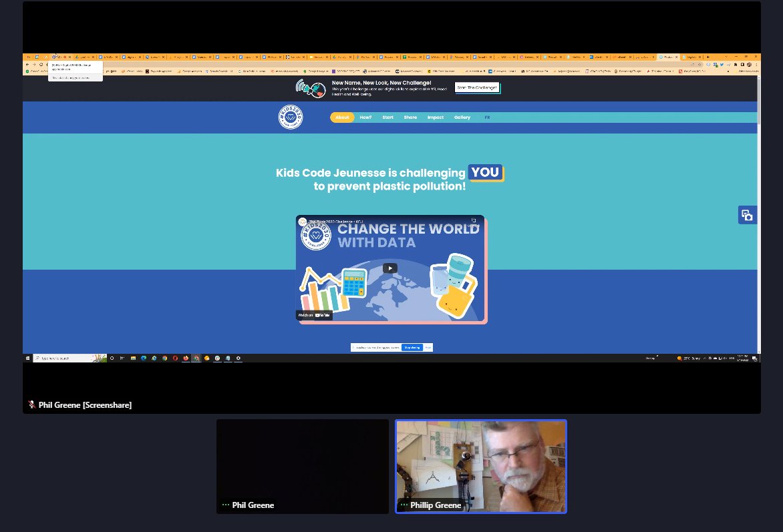The image size is (783, 532).
Task: Open the notification center icon in the taskbar
Action: (x=754, y=358)
